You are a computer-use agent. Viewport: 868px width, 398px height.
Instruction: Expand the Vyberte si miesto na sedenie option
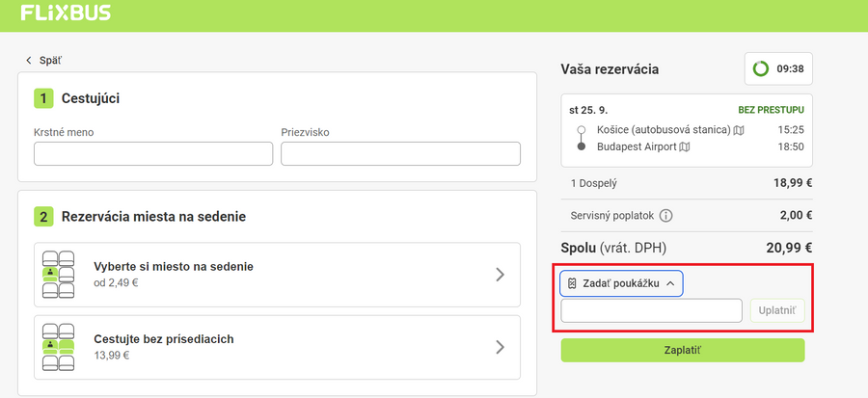click(500, 274)
